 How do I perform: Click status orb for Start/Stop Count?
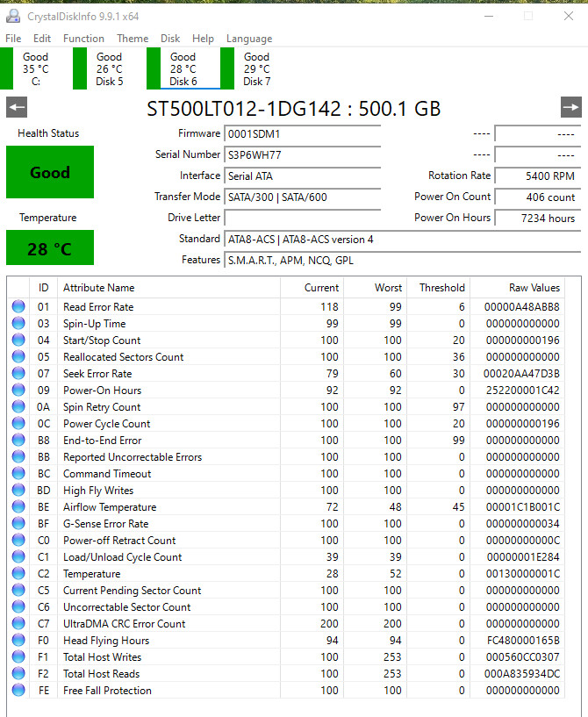18,340
